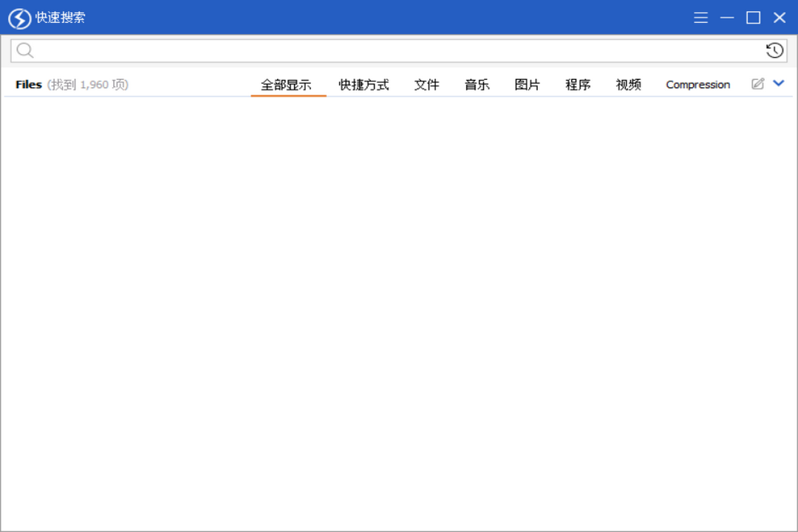Show only 图片 results
Screen dimensions: 798x532
point(526,84)
